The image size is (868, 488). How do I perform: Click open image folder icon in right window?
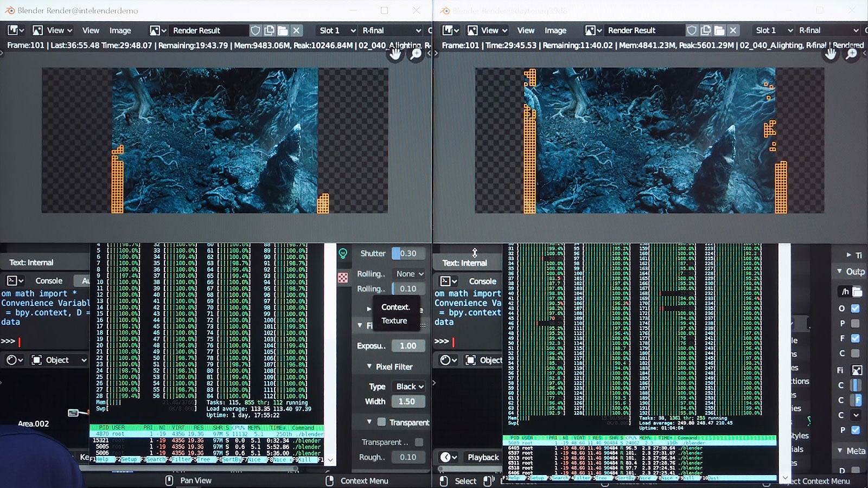tap(719, 30)
